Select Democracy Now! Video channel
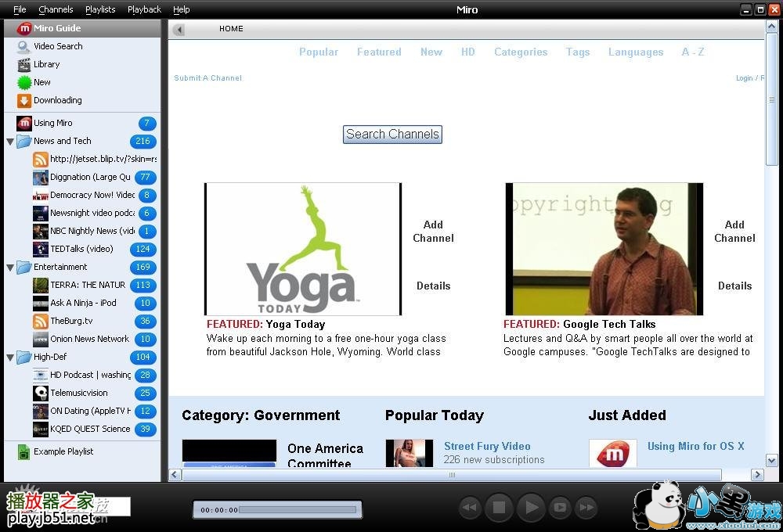 [95, 195]
